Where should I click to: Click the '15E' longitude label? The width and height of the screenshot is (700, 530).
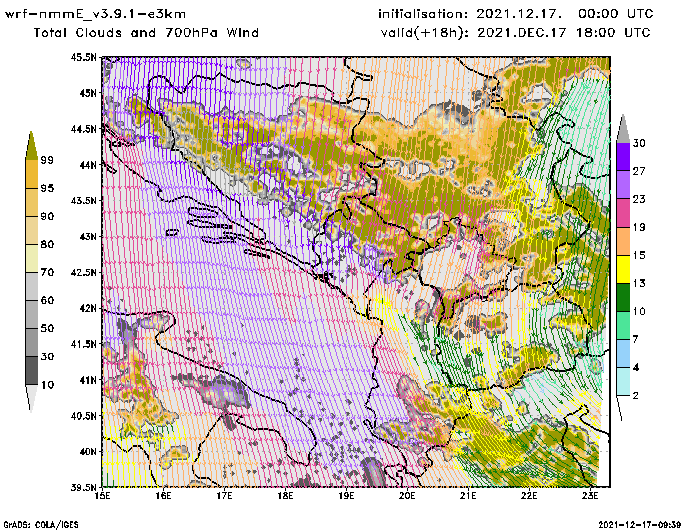point(103,496)
